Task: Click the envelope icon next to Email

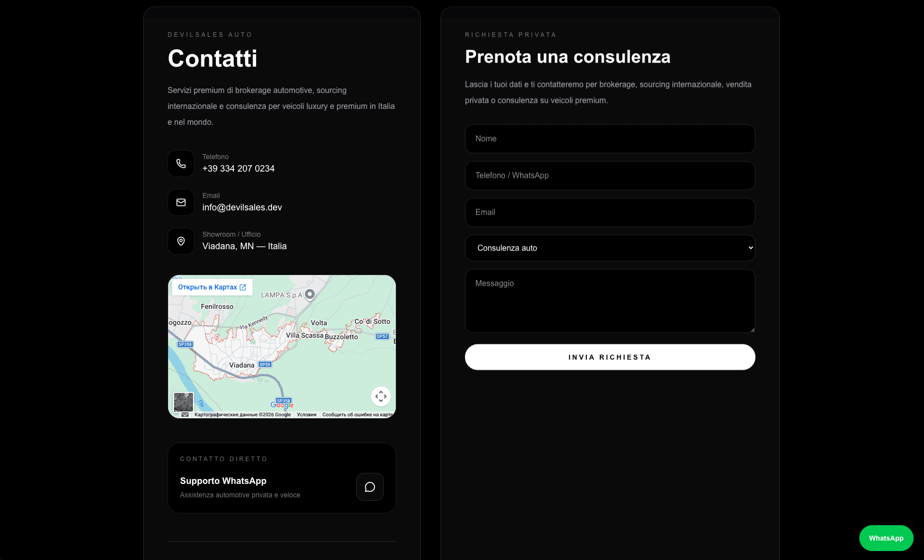Action: coord(181,202)
